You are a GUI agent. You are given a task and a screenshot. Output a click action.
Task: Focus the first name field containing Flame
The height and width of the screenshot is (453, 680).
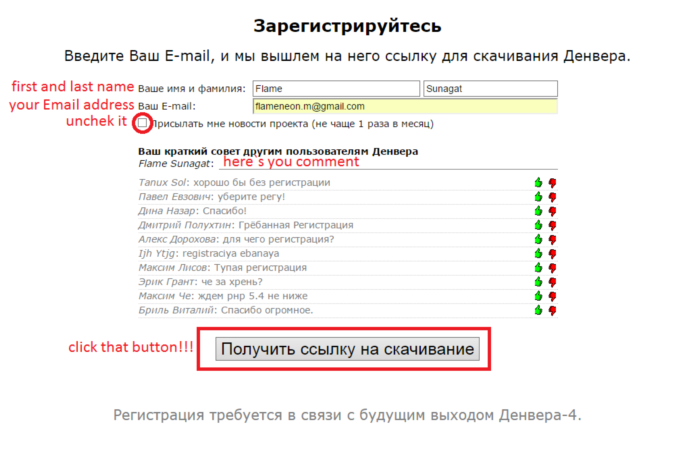click(x=336, y=88)
